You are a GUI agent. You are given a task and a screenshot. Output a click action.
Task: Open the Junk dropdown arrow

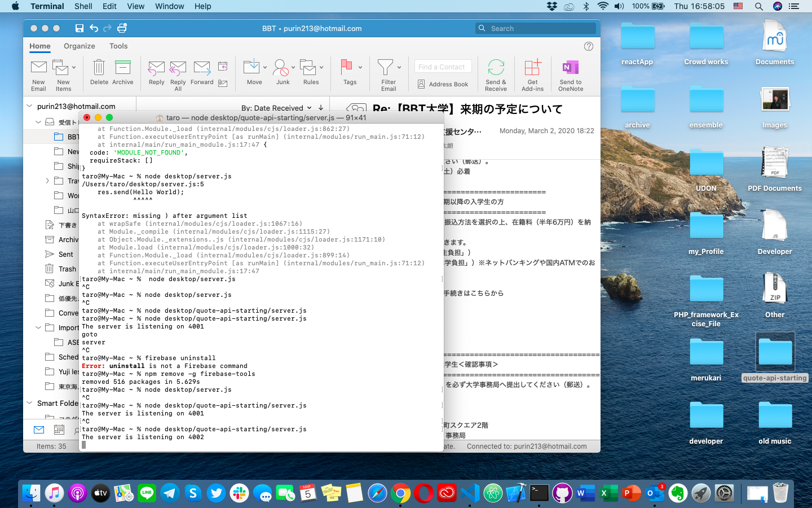coord(293,67)
